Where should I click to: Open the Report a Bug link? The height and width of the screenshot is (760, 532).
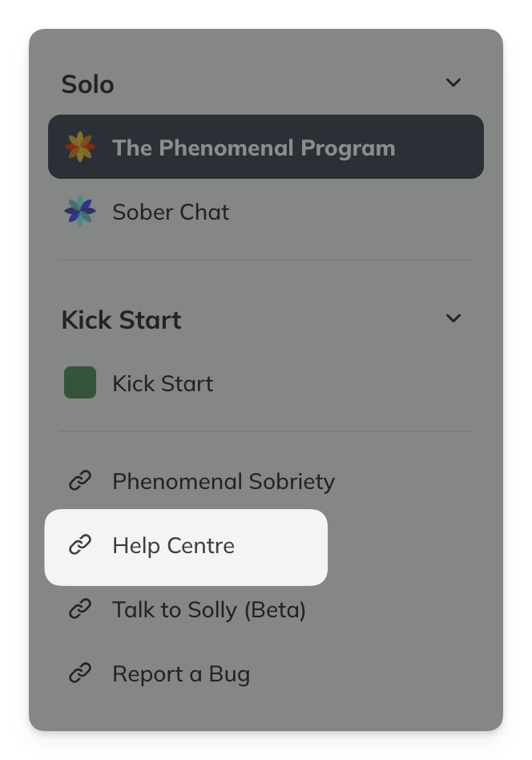(x=181, y=674)
